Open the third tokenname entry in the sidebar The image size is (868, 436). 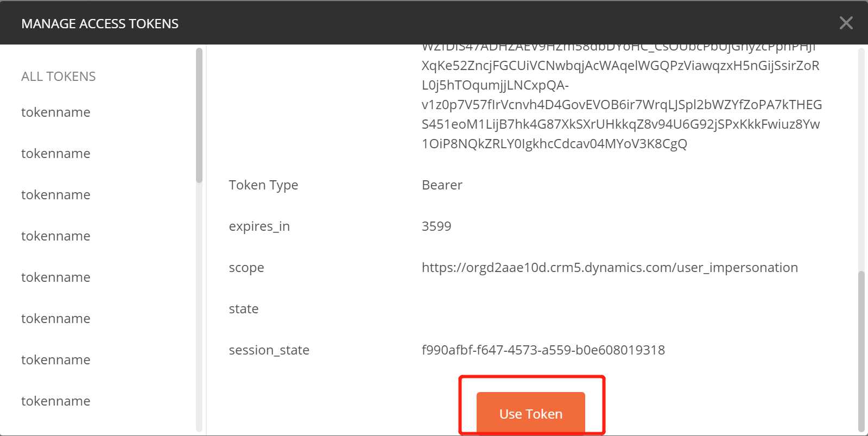click(56, 195)
